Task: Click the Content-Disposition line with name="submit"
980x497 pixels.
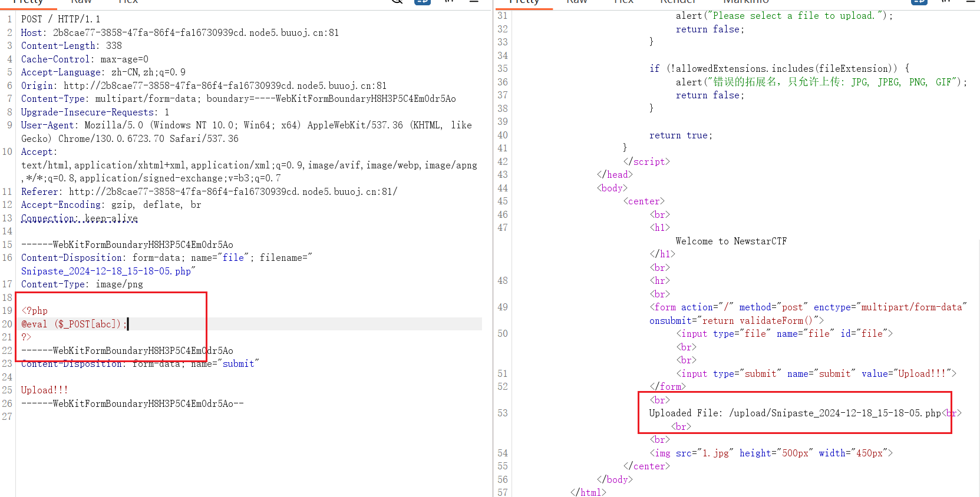Action: pos(140,364)
